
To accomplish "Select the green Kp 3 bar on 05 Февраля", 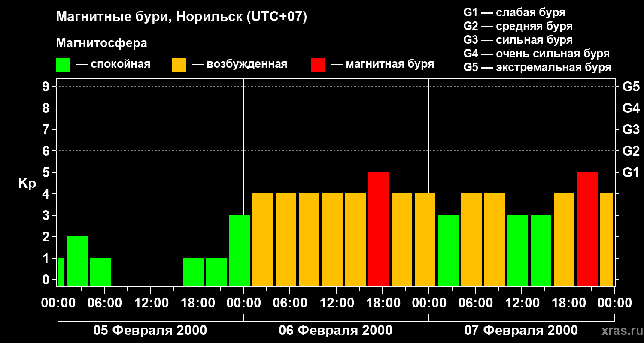I will point(240,250).
